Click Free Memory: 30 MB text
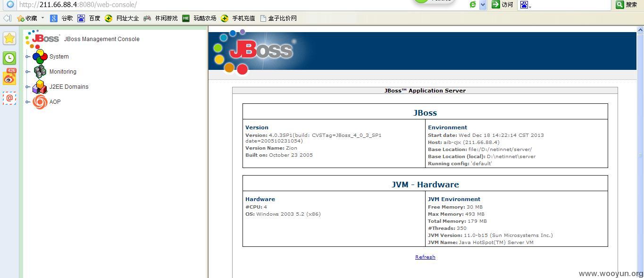Viewport: 644px width, 278px height. click(x=455, y=207)
